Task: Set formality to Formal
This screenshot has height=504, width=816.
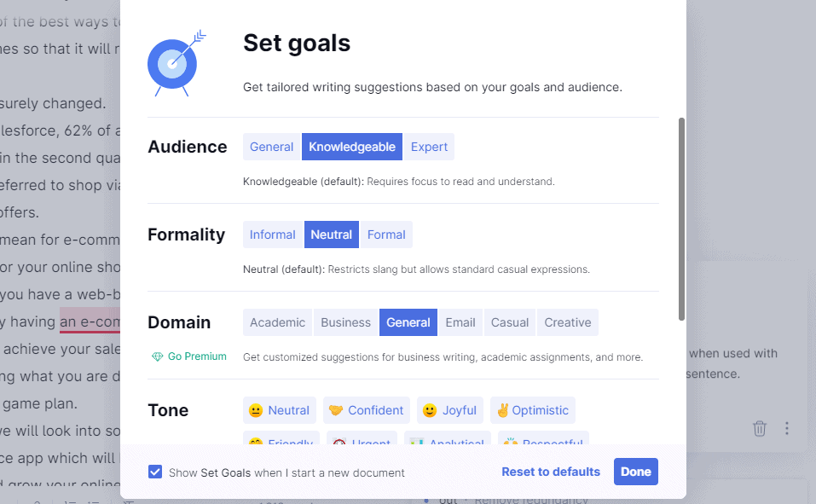Action: (386, 235)
